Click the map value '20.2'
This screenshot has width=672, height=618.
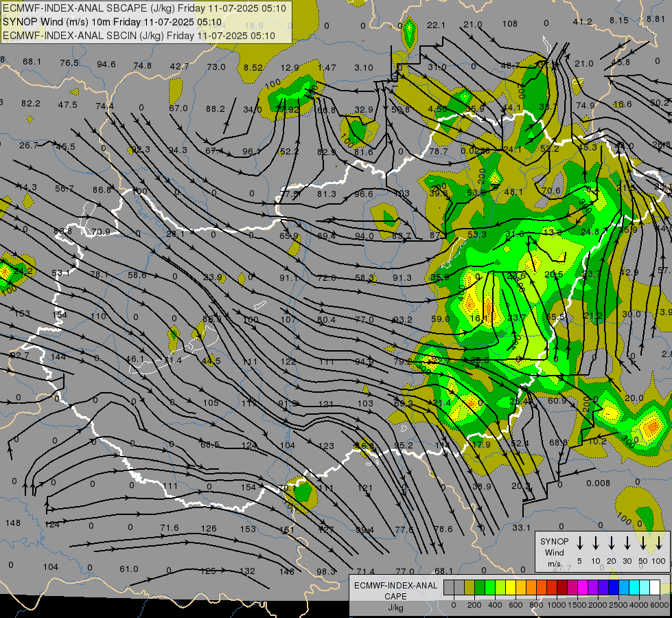[x=521, y=486]
